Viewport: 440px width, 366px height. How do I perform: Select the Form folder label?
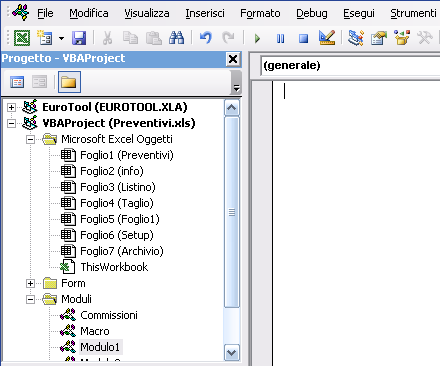pos(73,283)
